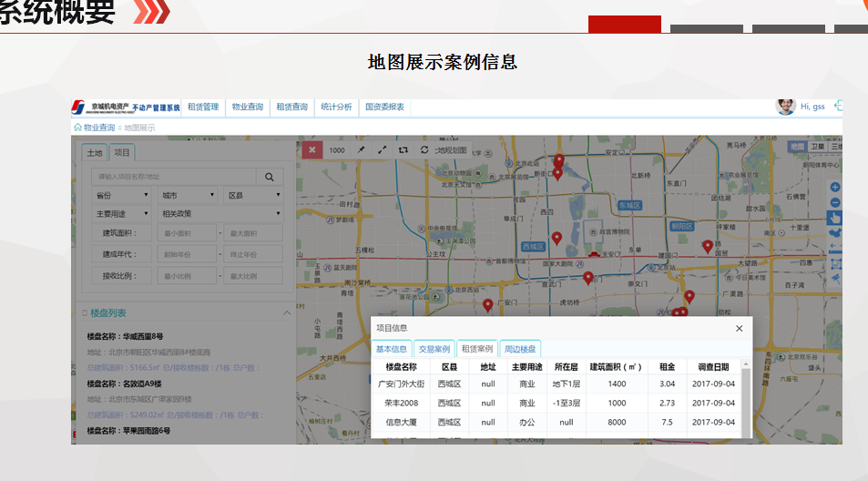Zoom out with the map minus icon
The width and height of the screenshot is (868, 481).
click(835, 202)
